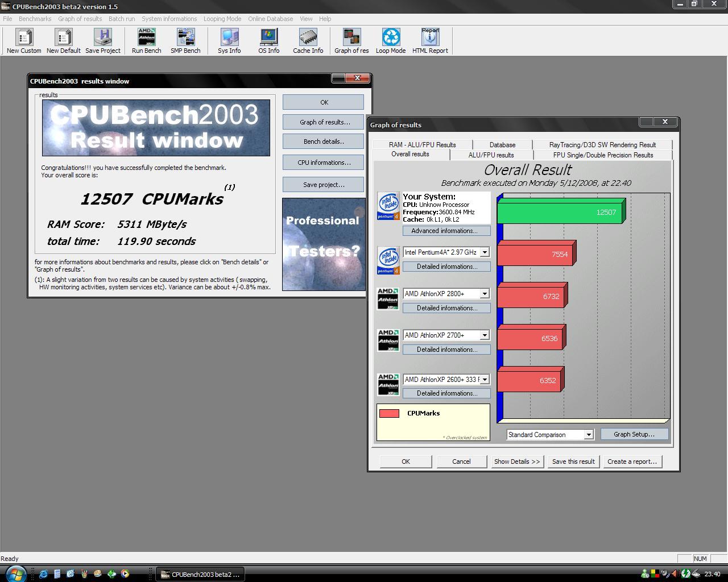
Task: Expand the AMD AthlonXP 2700+ combo box
Action: 485,335
